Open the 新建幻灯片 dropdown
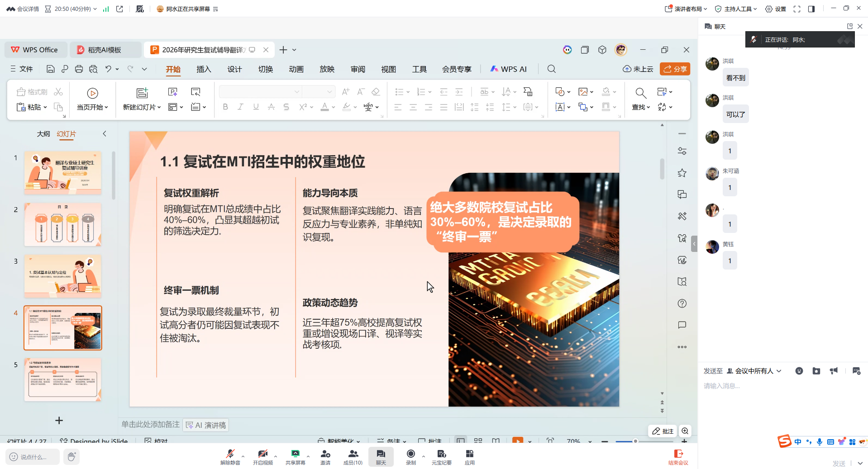The image size is (868, 469). point(142,107)
